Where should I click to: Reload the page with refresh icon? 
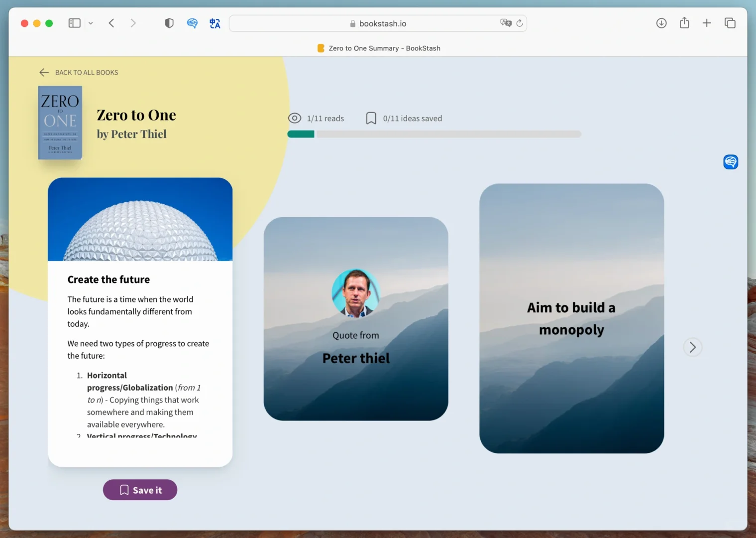[x=520, y=23]
